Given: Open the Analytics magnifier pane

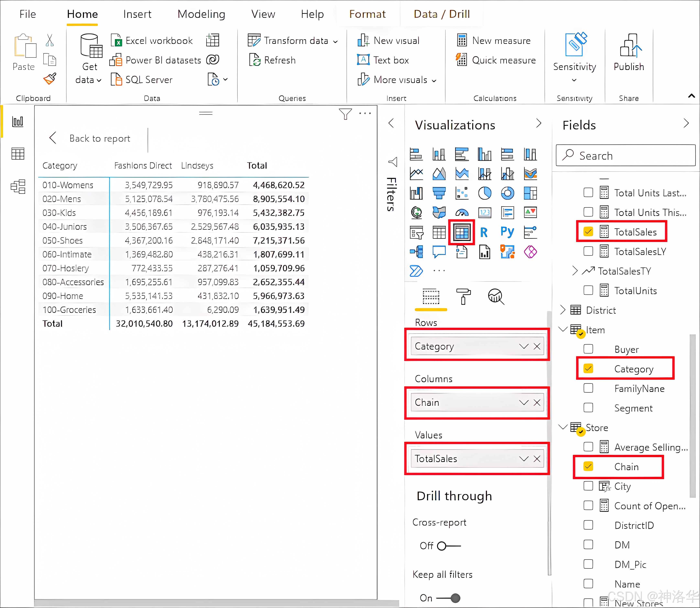Looking at the screenshot, I should [495, 296].
